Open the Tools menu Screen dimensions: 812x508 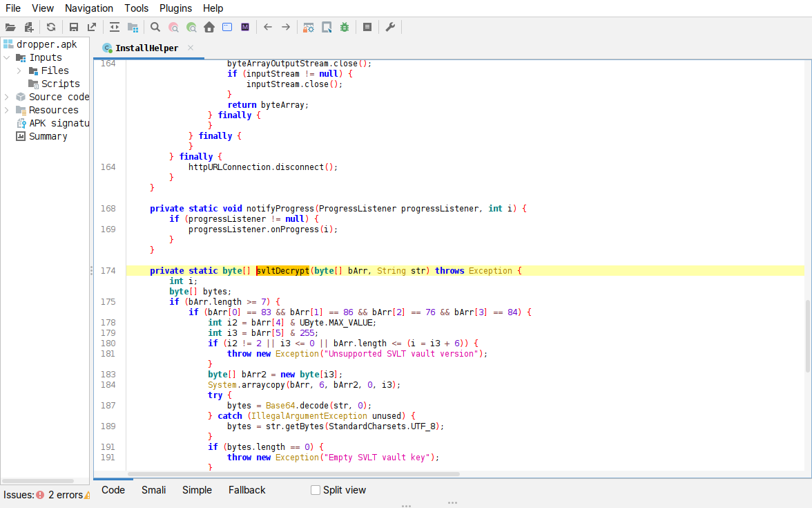(x=136, y=8)
